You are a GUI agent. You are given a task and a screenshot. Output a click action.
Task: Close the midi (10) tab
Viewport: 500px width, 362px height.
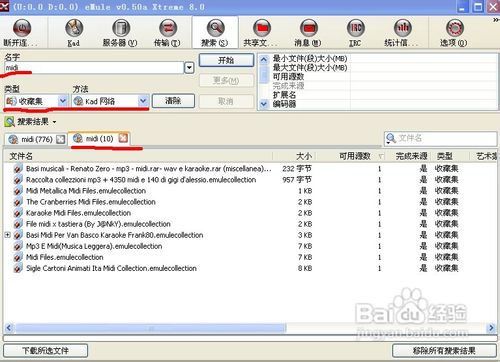pyautogui.click(x=123, y=138)
